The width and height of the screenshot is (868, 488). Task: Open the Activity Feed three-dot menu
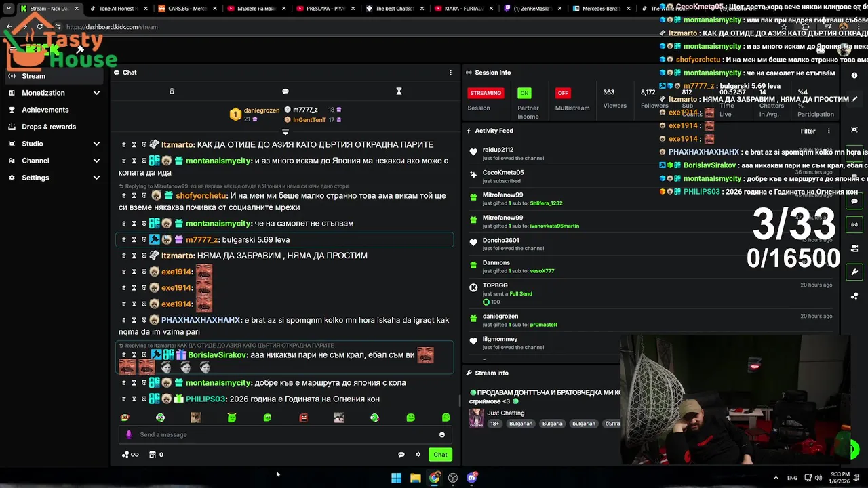[829, 131]
